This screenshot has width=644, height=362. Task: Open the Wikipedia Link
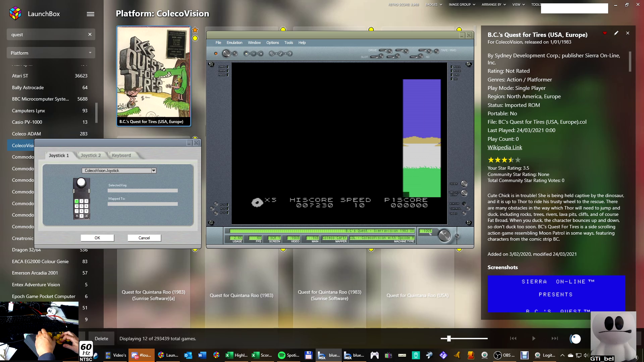504,147
